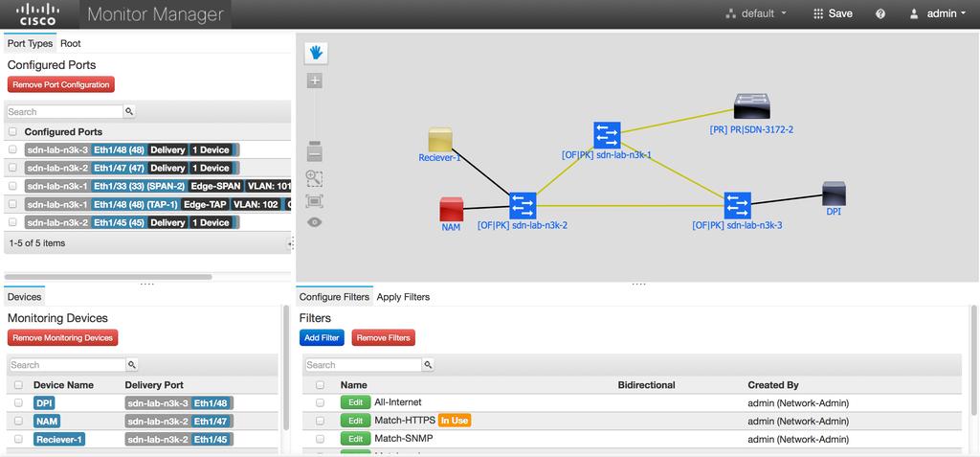The height and width of the screenshot is (457, 980).
Task: Click the Reciever-1 device name tag
Action: pyautogui.click(x=59, y=440)
